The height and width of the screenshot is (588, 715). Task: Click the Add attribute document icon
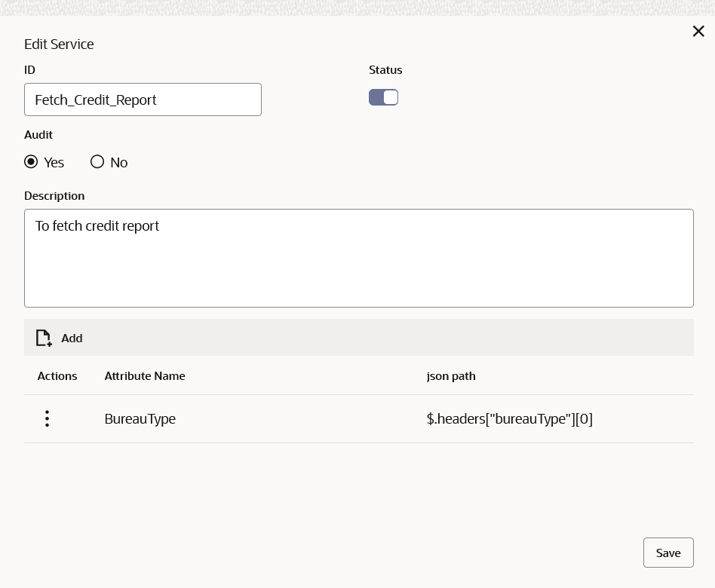coord(44,338)
